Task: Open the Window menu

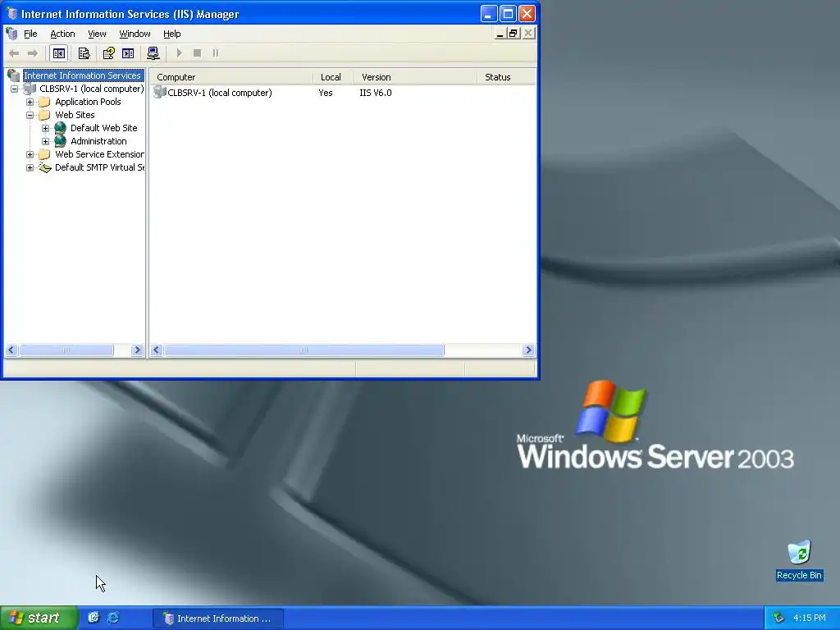Action: pyautogui.click(x=135, y=34)
